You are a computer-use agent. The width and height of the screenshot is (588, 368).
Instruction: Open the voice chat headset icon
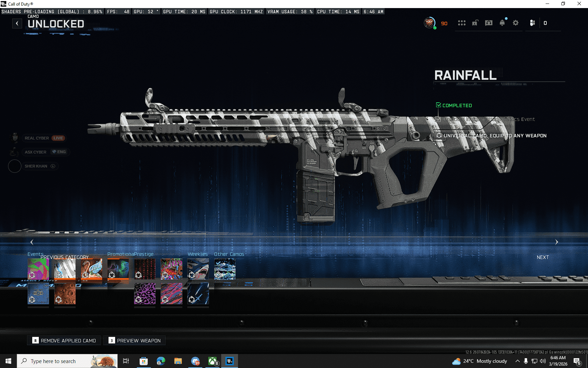click(x=489, y=23)
